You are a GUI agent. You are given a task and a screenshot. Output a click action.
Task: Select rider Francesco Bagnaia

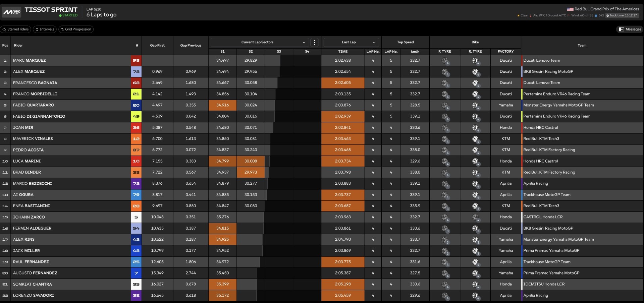[x=35, y=83]
